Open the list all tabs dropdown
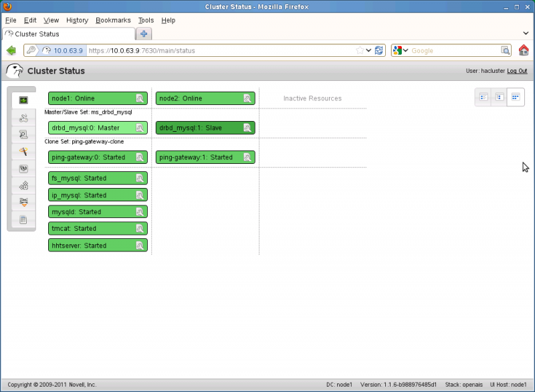This screenshot has height=392, width=535. tap(526, 33)
